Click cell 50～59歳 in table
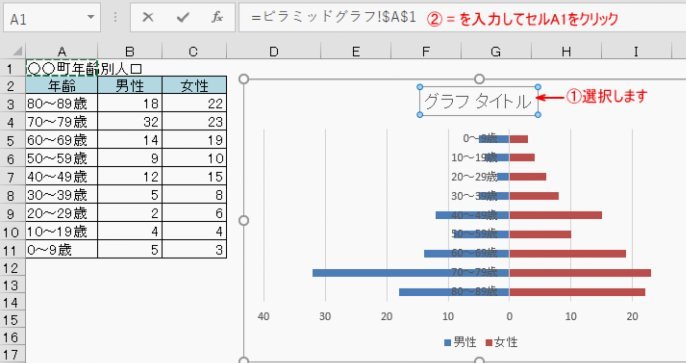The image size is (686, 363). point(62,158)
